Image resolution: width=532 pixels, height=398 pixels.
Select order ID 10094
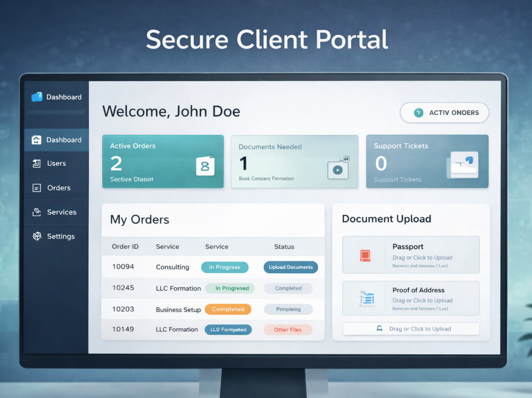click(x=123, y=267)
